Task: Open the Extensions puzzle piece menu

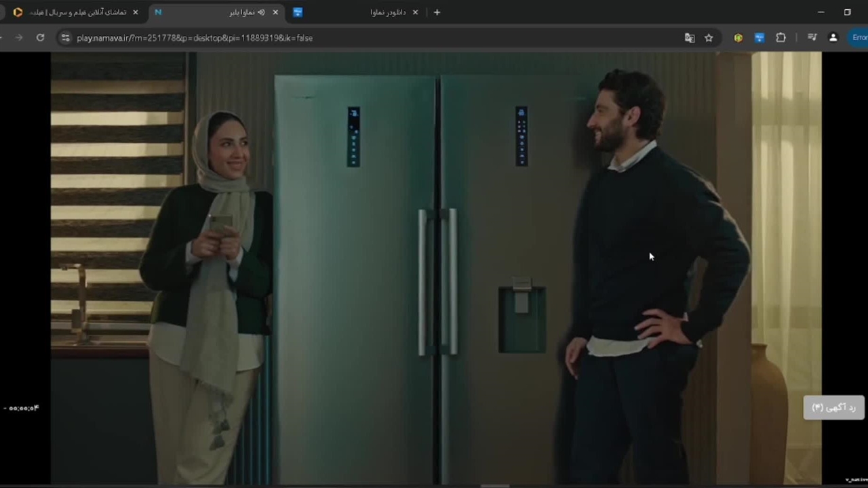Action: click(x=781, y=38)
